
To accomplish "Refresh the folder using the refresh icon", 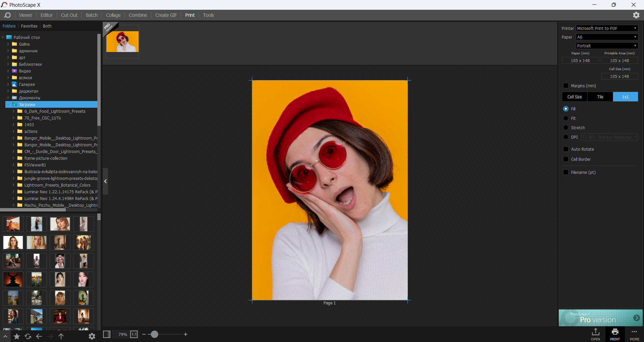I will coord(28,336).
